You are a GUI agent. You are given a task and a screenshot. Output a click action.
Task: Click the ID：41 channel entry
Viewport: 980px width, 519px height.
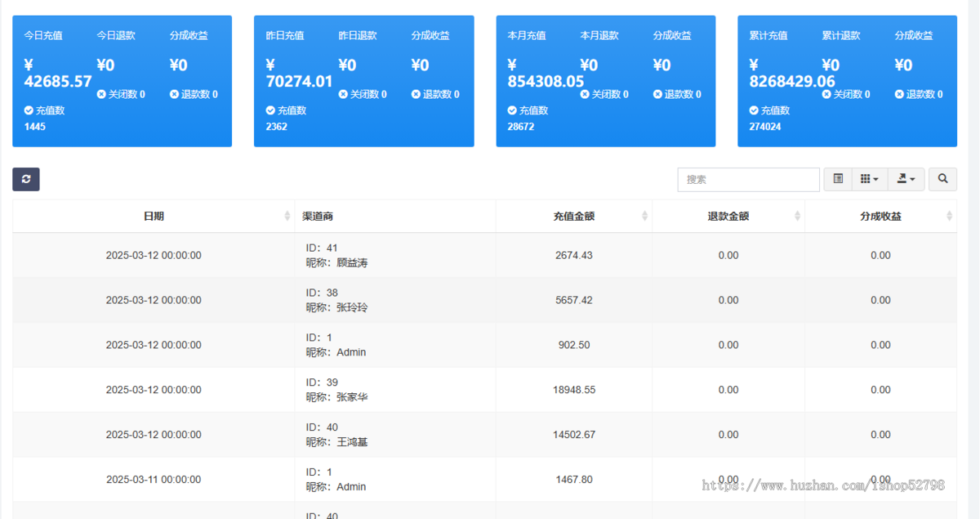pos(322,248)
